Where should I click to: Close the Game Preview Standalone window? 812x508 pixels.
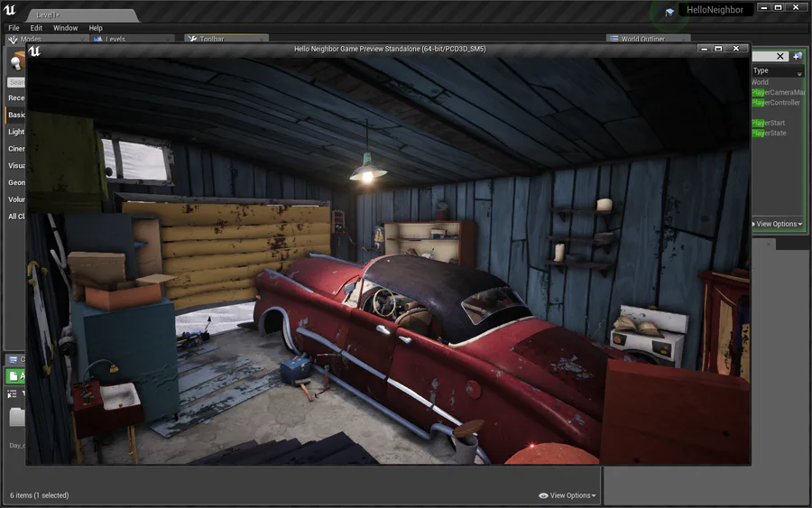(736, 48)
